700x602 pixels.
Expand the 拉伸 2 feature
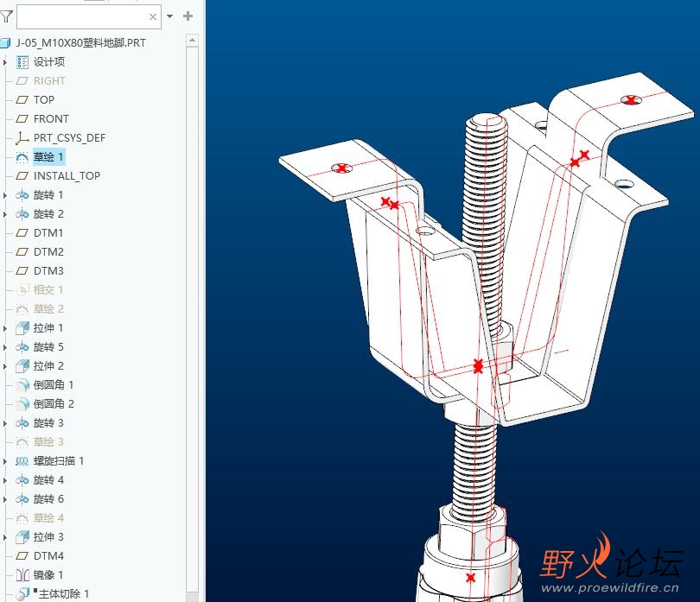[5, 366]
